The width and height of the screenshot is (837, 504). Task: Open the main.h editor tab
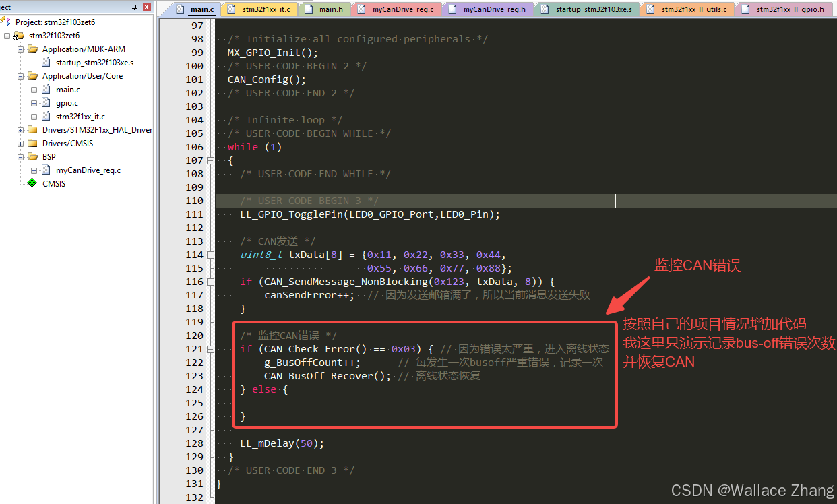coord(323,9)
